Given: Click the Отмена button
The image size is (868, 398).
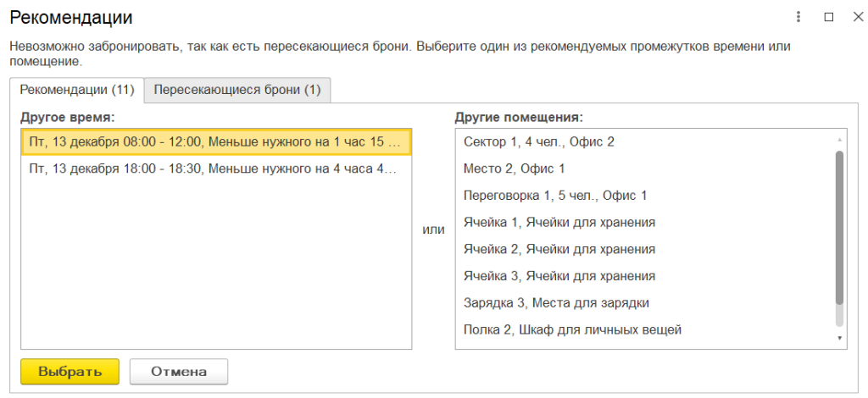Looking at the screenshot, I should (179, 372).
